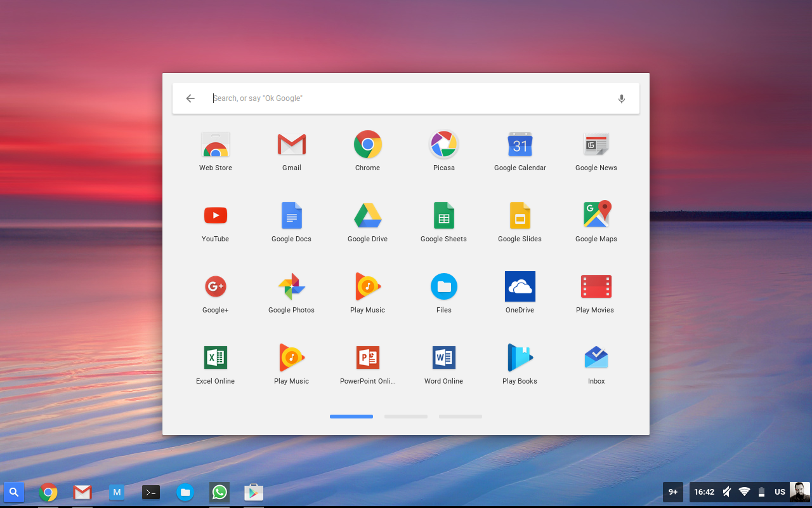Activate the microphone voice search icon
Screen dimensions: 812x508
[x=622, y=98]
